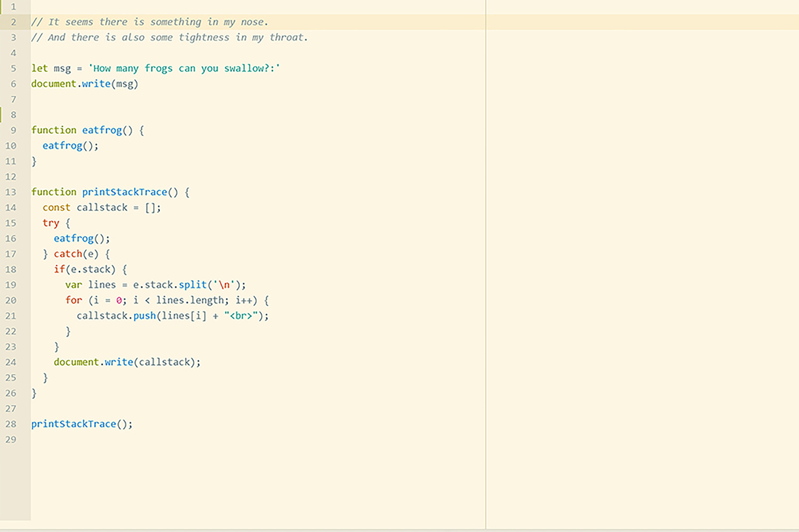Click the eatfrog function name declaration
Viewport: 799px width, 532px height.
[102, 130]
